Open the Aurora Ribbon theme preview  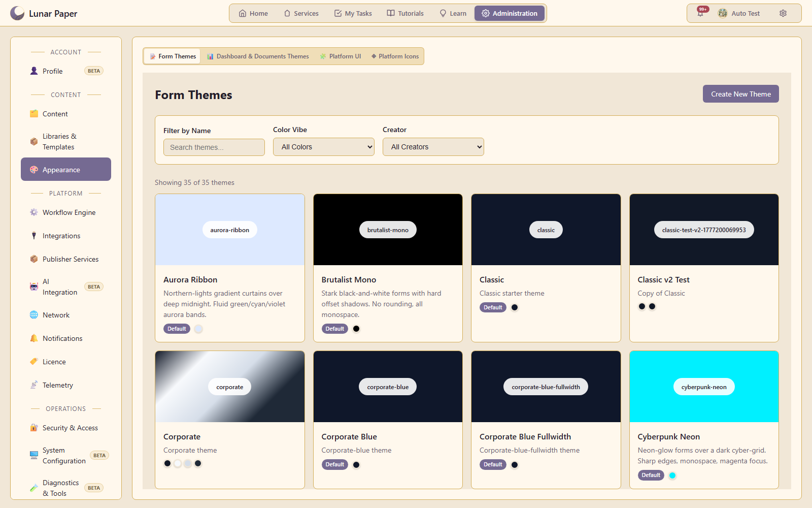(230, 230)
